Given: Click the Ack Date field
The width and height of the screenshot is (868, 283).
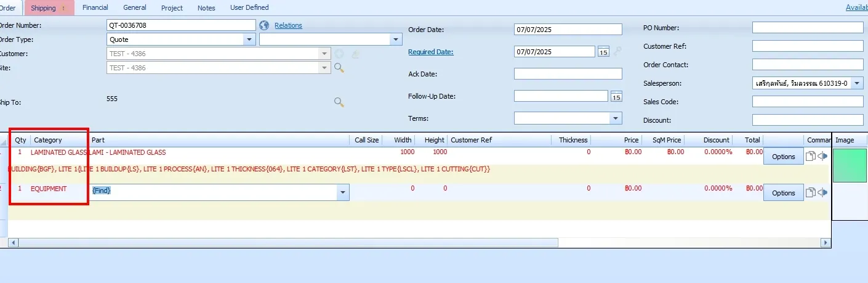Looking at the screenshot, I should click(568, 74).
